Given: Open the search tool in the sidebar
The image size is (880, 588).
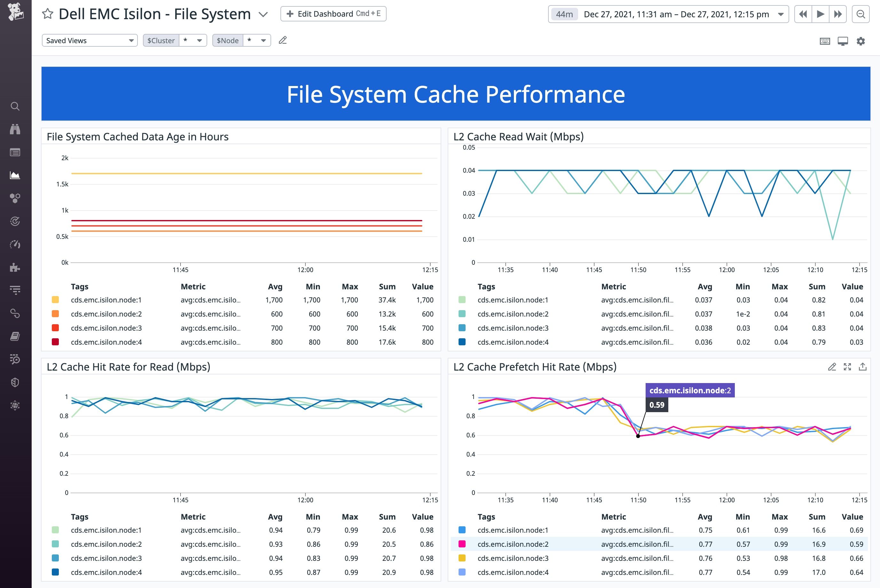Looking at the screenshot, I should pyautogui.click(x=15, y=106).
